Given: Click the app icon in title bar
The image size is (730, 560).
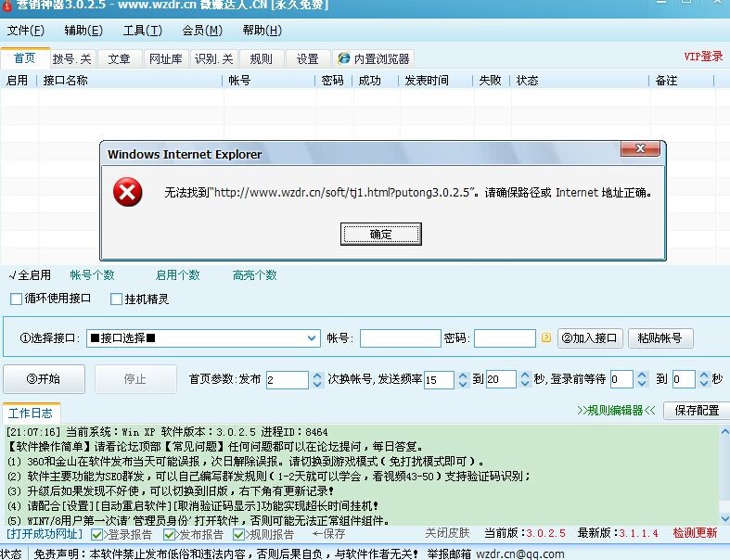Looking at the screenshot, I should click(6, 5).
